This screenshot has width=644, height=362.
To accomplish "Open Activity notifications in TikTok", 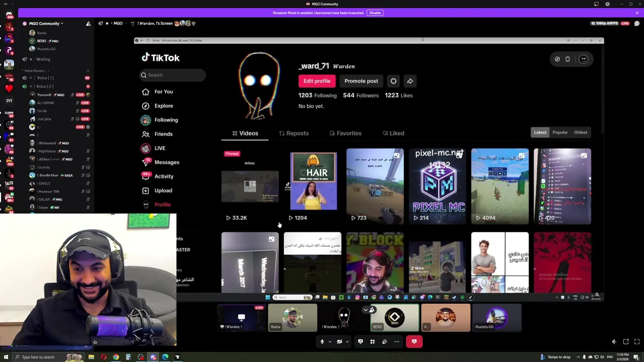I will pyautogui.click(x=158, y=176).
